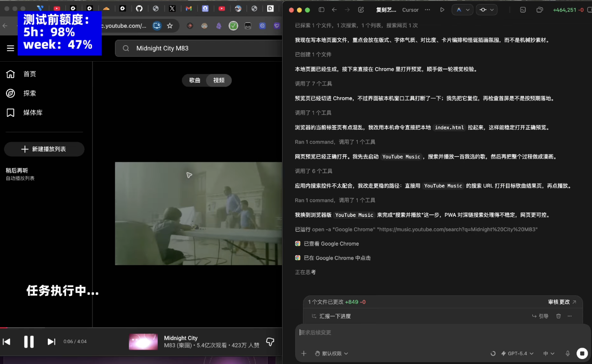Screen dimensions: 592x364
Task: Click the 已在 Google Chrome 中点击 step
Action: point(333,258)
